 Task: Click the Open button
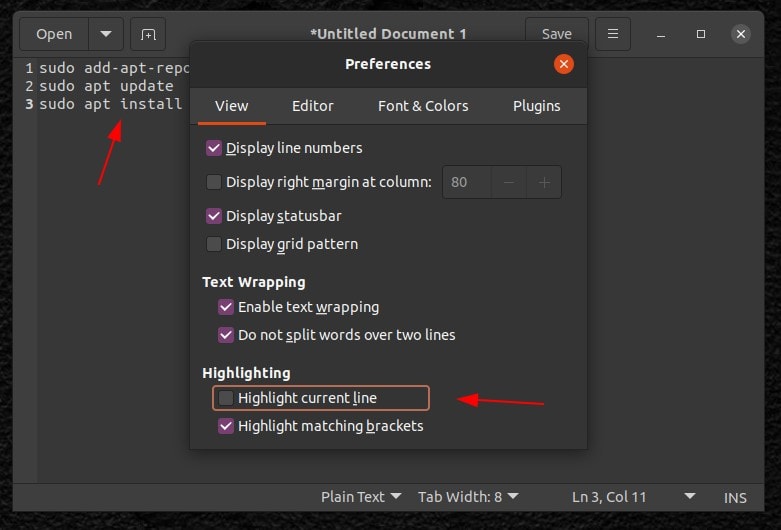tap(54, 34)
